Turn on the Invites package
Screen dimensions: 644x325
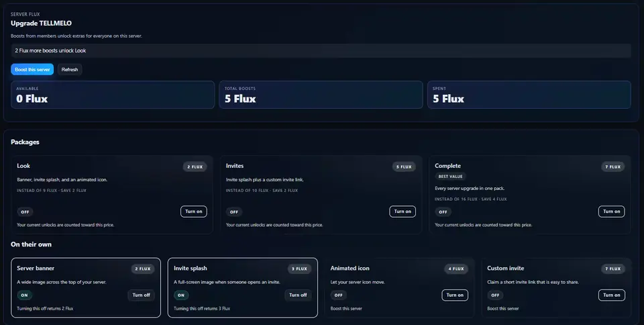tap(402, 212)
